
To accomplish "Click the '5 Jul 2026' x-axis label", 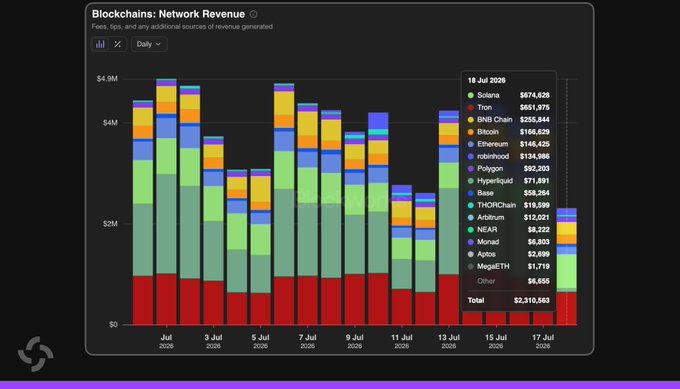I will 260,341.
